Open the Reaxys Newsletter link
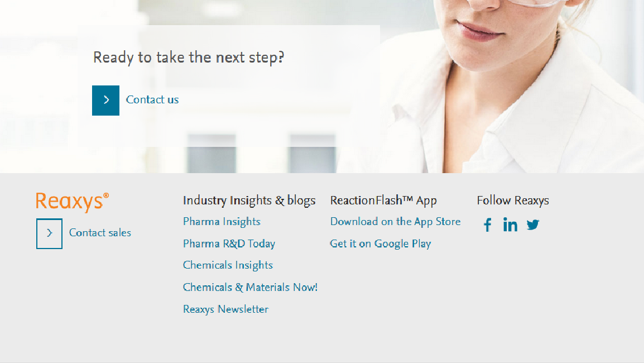This screenshot has width=644, height=363. click(225, 309)
